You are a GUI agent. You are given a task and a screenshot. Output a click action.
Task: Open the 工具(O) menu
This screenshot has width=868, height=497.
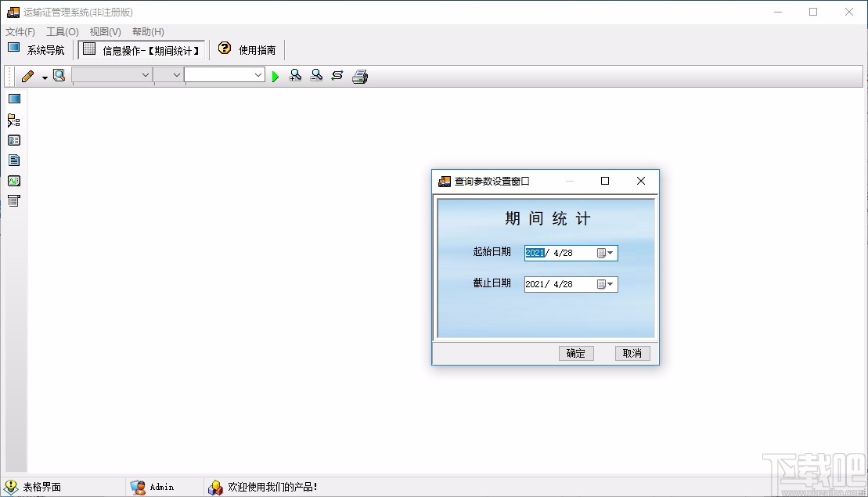click(61, 31)
